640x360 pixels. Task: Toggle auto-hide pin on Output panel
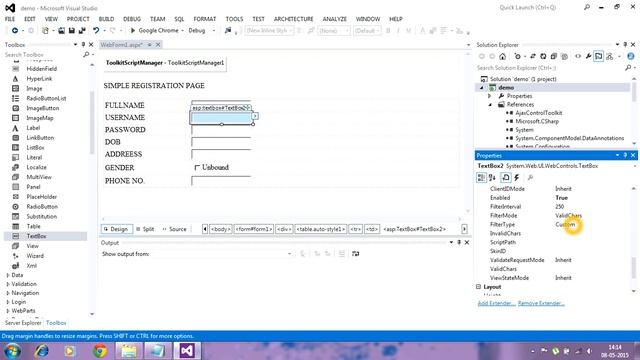(459, 243)
